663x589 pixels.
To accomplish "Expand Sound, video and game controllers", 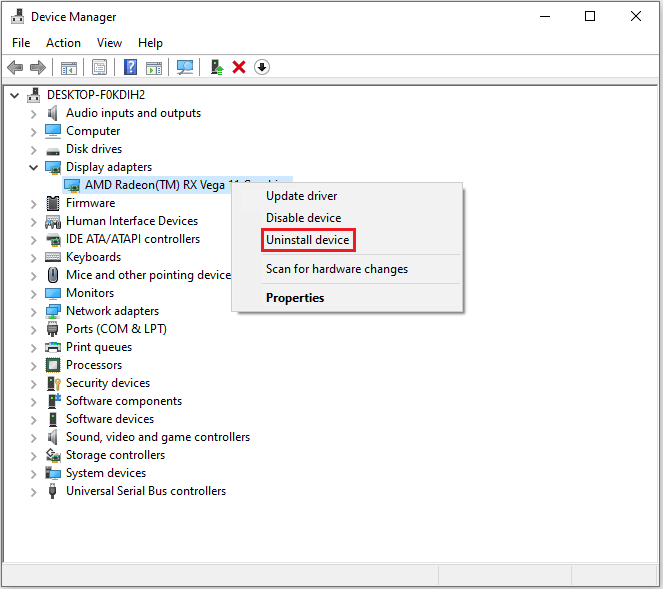I will [34, 437].
